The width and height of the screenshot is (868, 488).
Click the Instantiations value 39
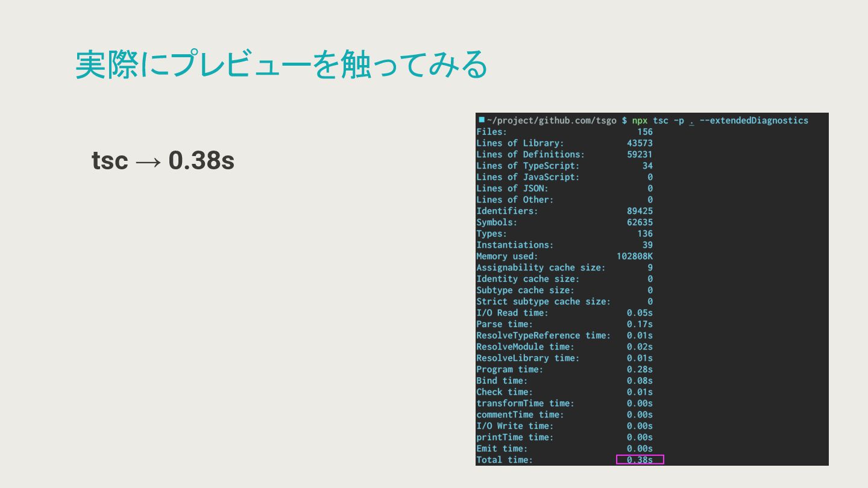click(x=647, y=245)
